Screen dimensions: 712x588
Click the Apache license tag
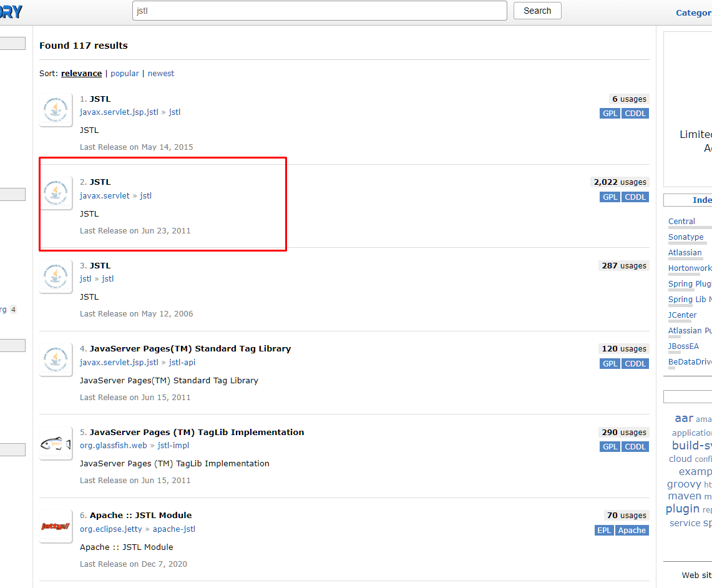632,531
